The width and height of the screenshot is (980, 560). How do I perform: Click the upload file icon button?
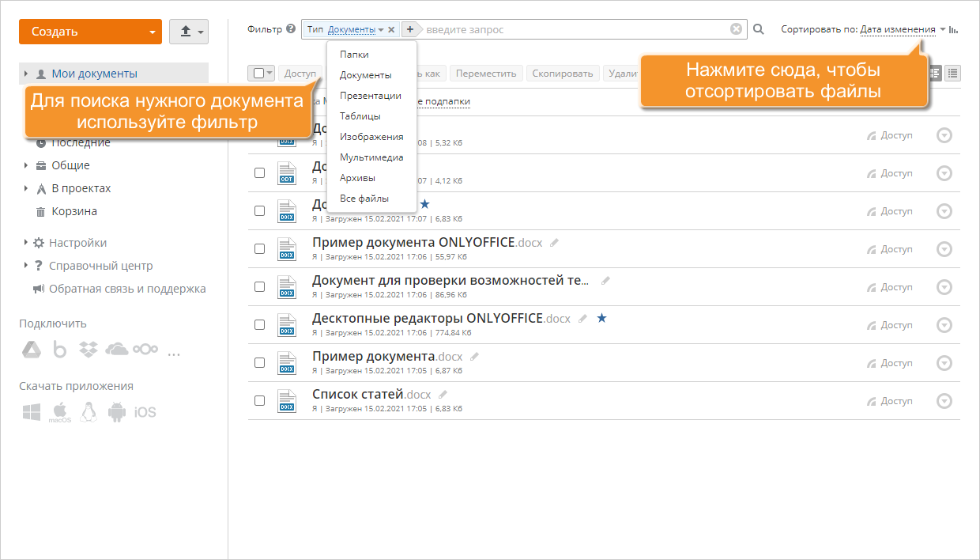(x=186, y=32)
